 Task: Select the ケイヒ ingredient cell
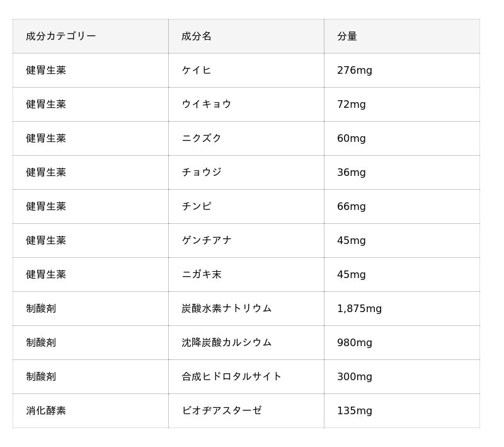pos(197,71)
